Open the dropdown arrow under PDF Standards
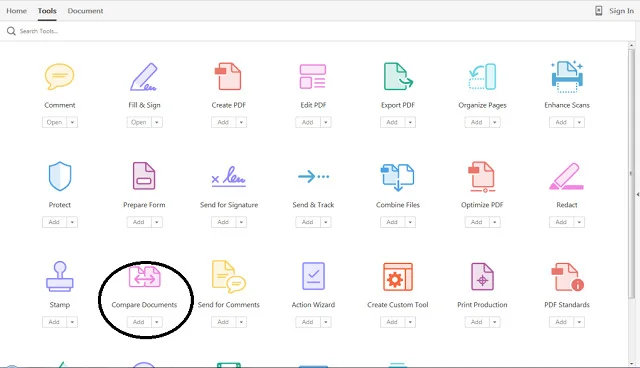Viewport: 640px width, 368px height. (x=579, y=322)
